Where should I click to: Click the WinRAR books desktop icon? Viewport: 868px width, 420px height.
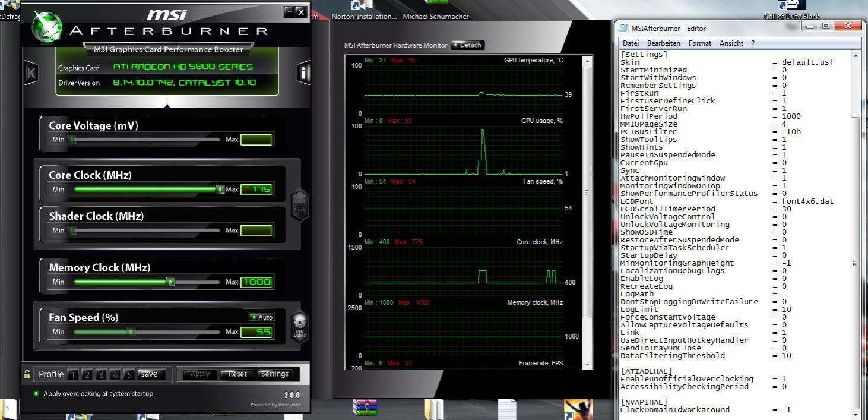(x=365, y=409)
